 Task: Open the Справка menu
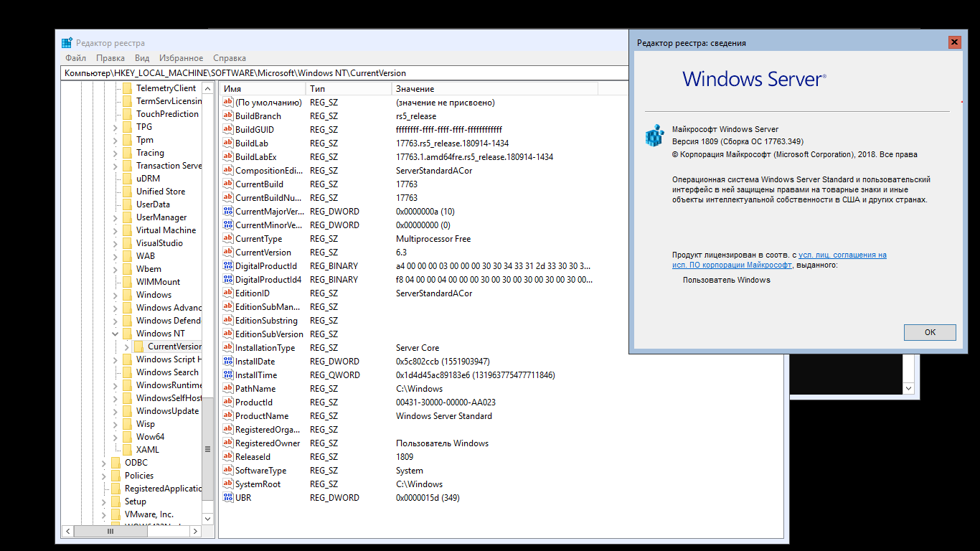(230, 58)
